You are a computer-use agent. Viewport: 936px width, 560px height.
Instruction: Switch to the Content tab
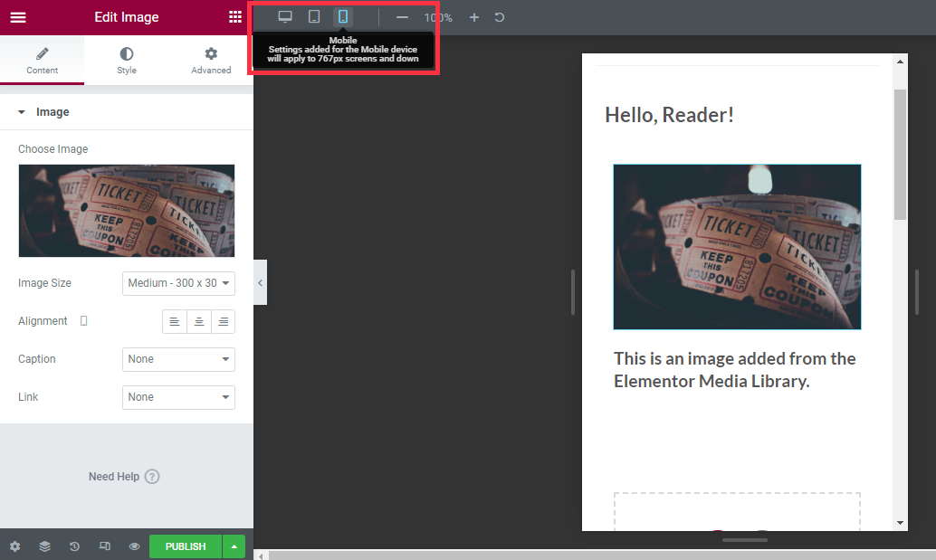42,61
